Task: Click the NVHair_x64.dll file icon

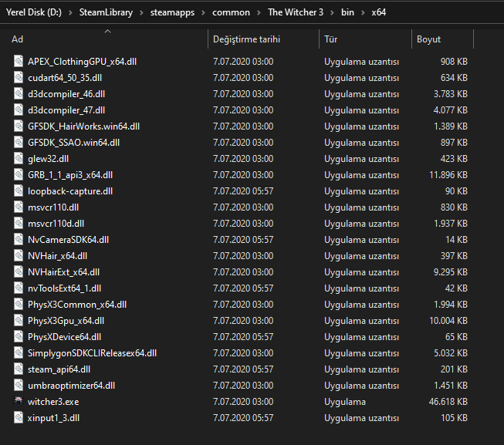Action: pyautogui.click(x=19, y=255)
